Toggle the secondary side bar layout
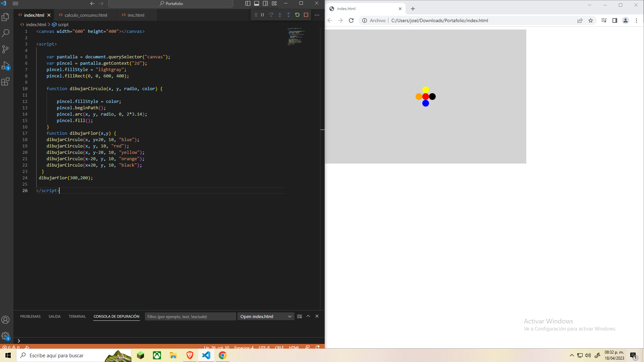 coord(265,3)
